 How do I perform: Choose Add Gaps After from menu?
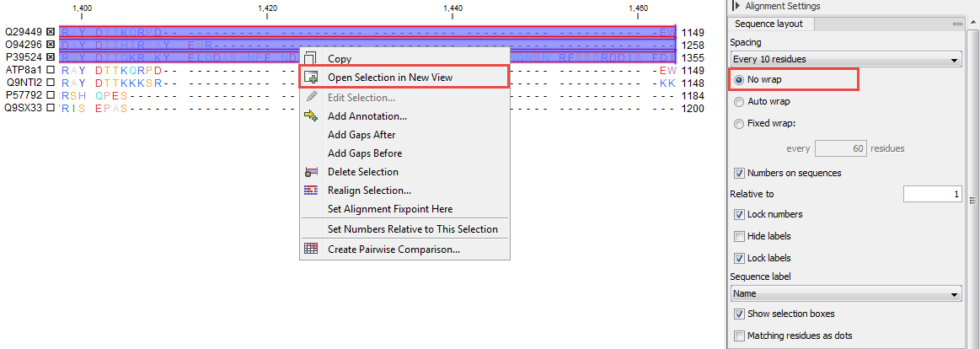coord(361,135)
